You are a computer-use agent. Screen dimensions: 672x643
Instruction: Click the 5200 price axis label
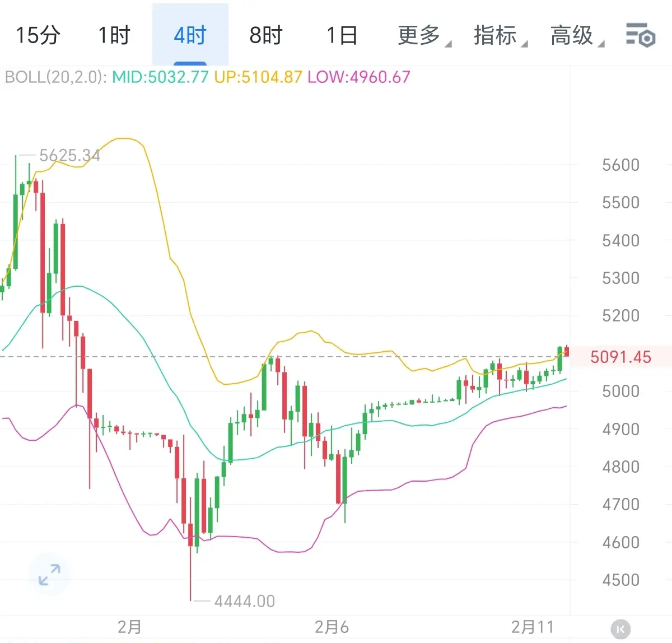[x=620, y=315]
